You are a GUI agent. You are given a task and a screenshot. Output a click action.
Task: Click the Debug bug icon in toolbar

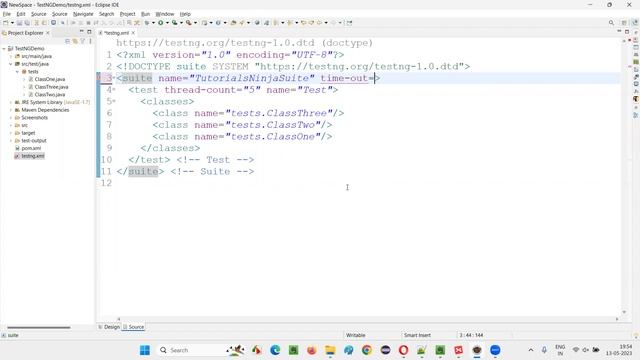click(147, 23)
